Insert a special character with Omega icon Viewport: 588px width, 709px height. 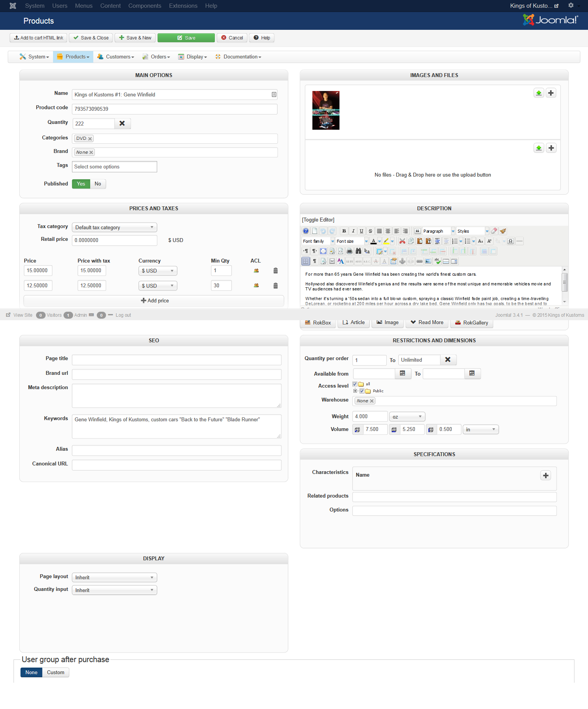(x=511, y=241)
